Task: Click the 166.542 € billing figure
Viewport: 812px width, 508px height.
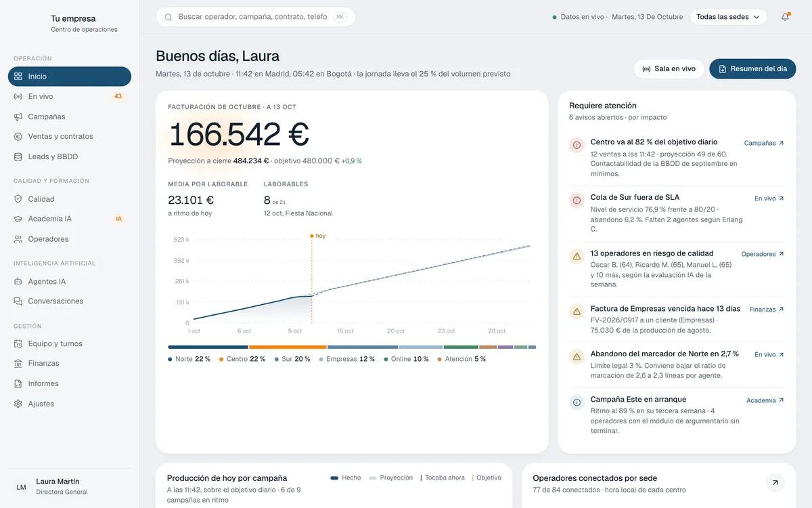Action: tap(238, 135)
